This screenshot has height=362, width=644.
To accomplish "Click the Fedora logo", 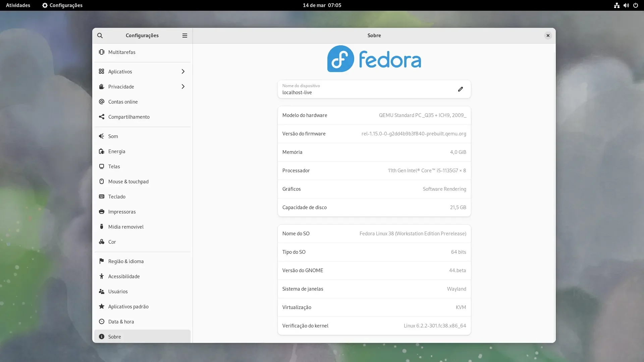I will coord(374,59).
